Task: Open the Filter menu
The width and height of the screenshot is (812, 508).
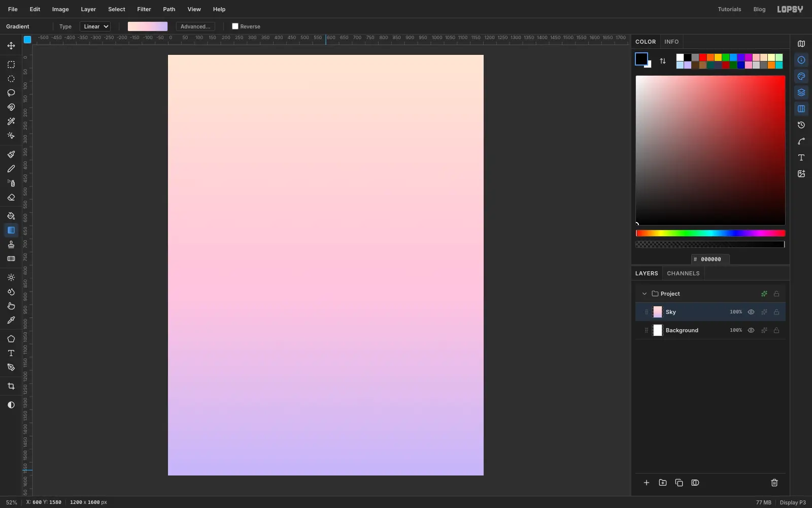Action: (x=144, y=9)
